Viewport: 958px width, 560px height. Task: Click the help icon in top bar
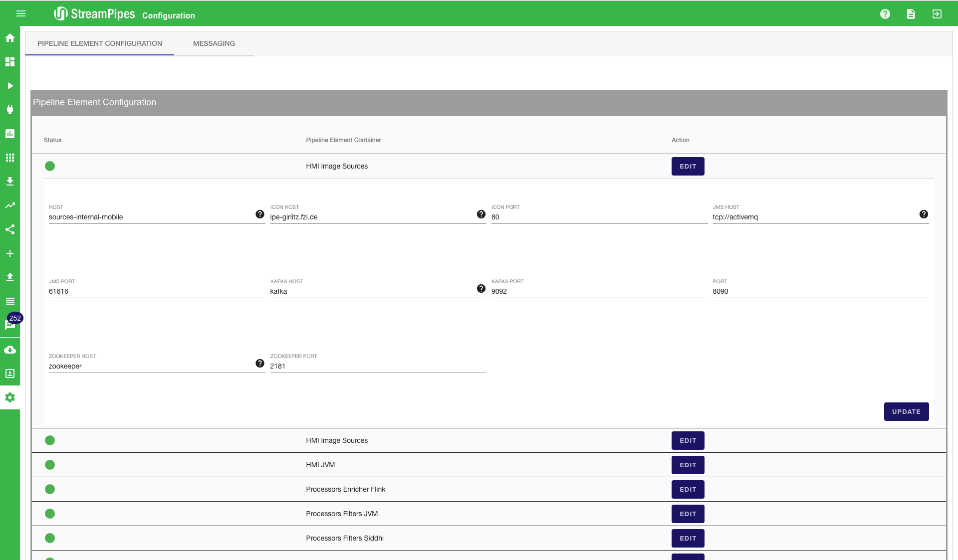click(885, 14)
